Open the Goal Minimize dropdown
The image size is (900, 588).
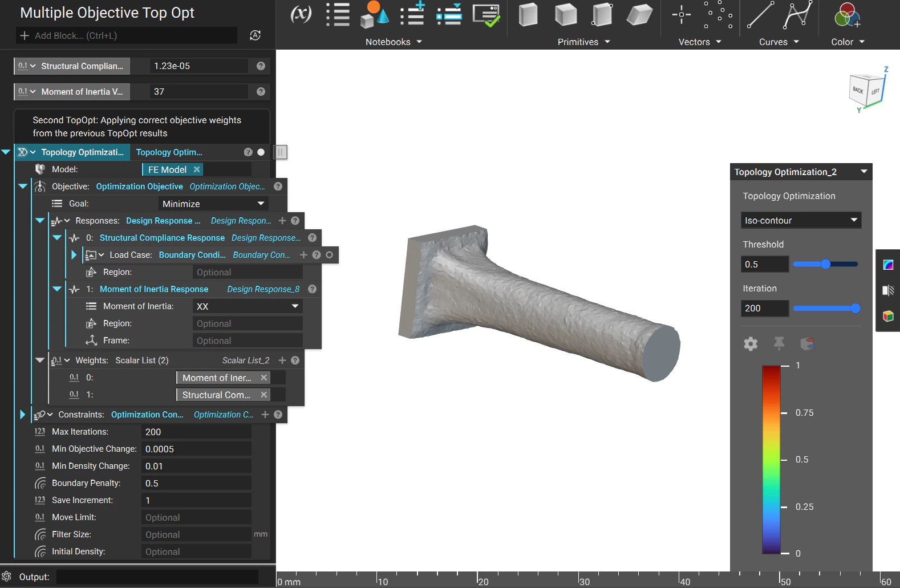point(213,204)
